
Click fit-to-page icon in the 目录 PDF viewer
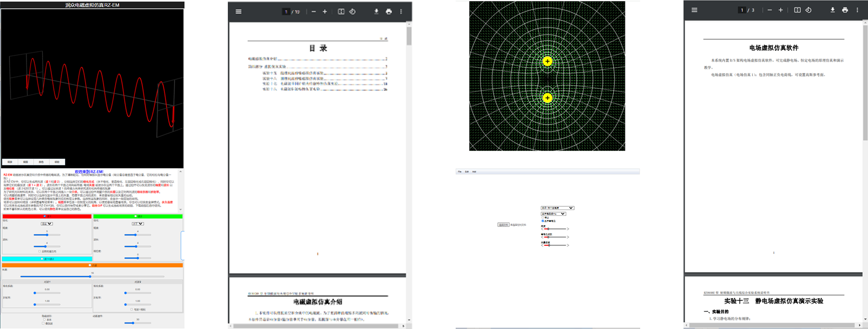click(x=341, y=12)
